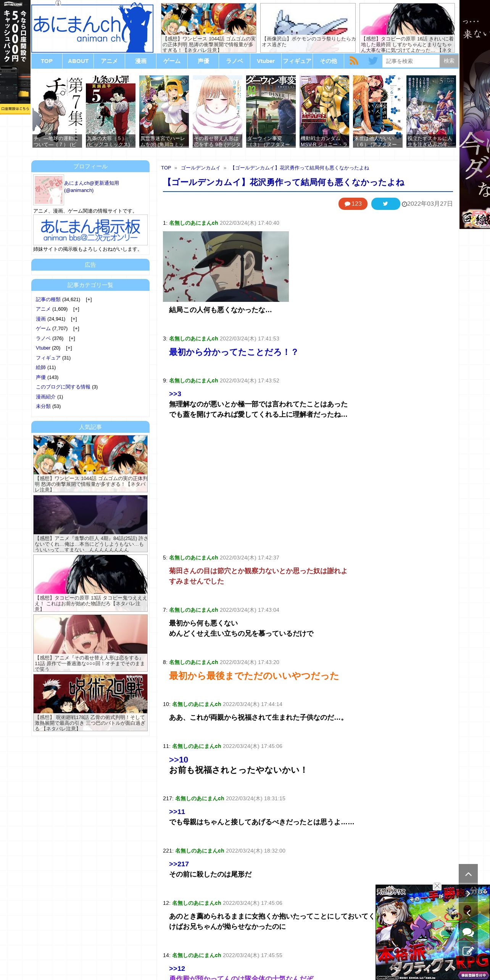Screen dimensions: 490x980
Task: Expand アニメ category with [+]
Action: 76,309
